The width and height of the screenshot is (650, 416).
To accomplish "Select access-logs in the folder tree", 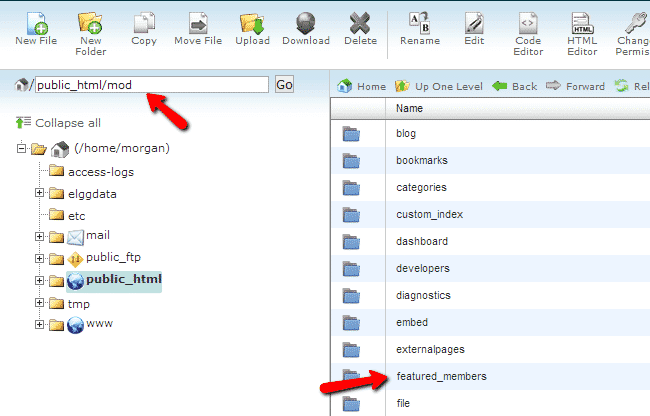I will [x=101, y=172].
